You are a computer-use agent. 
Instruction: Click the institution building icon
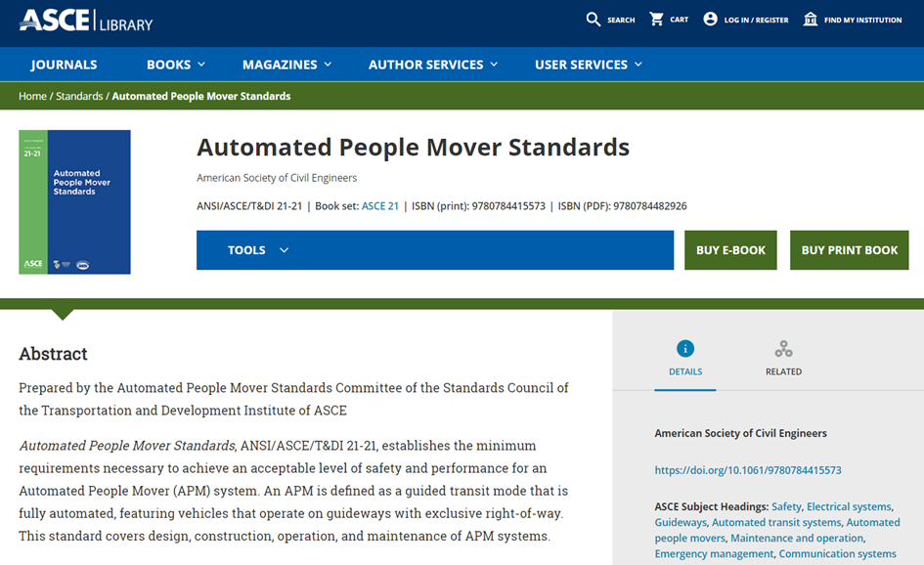pos(811,19)
